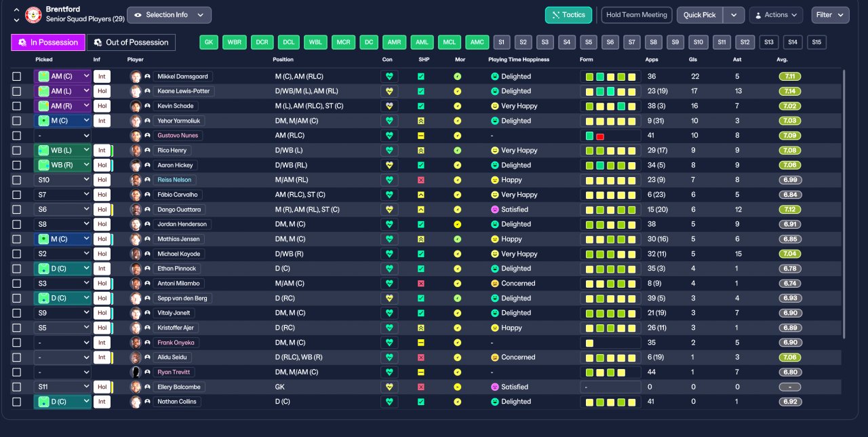Tick the checkbox for Keane Lewis-Potter
This screenshot has height=437, width=868.
(17, 91)
